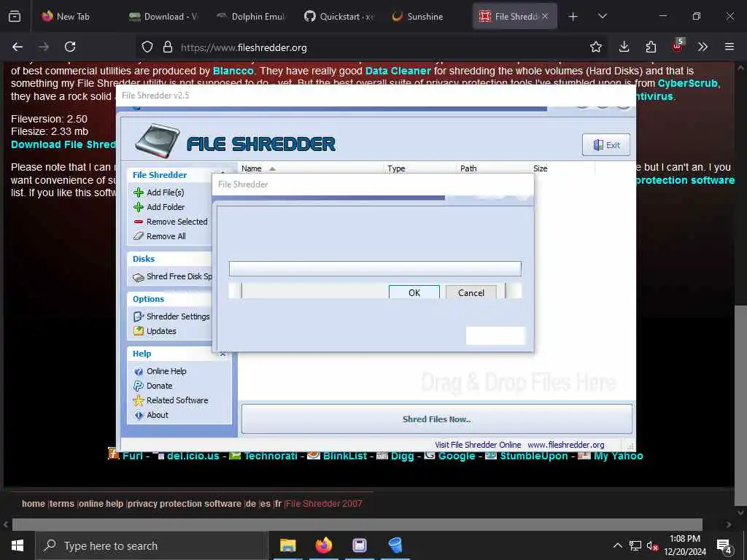747x560 pixels.
Task: Show hidden system tray icons
Action: pyautogui.click(x=617, y=545)
